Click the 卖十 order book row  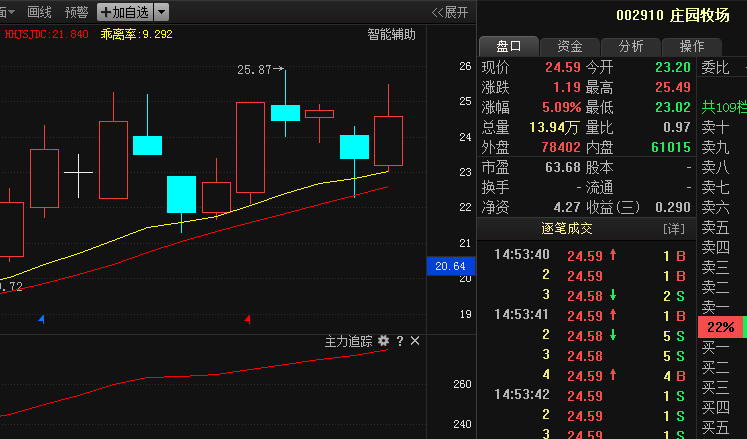point(722,127)
